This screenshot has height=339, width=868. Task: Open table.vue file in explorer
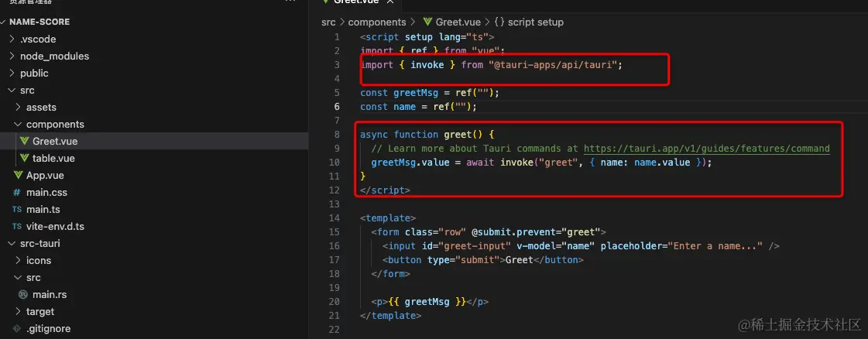point(53,159)
